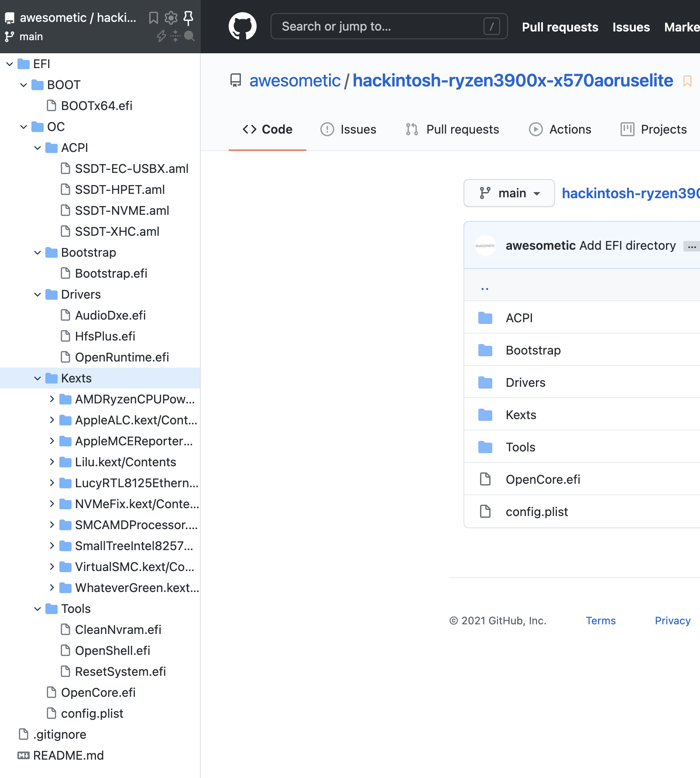Switch to the Code tab
The width and height of the screenshot is (700, 778).
268,129
